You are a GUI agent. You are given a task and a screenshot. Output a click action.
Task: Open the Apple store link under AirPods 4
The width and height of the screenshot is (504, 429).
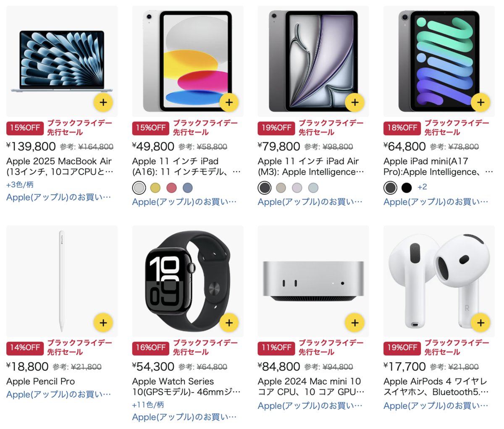pos(436,406)
